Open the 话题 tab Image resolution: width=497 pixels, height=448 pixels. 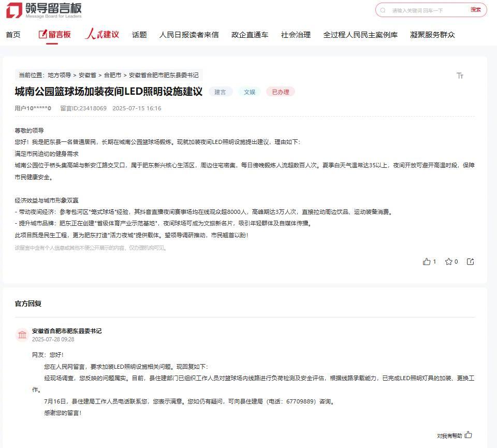coord(139,35)
